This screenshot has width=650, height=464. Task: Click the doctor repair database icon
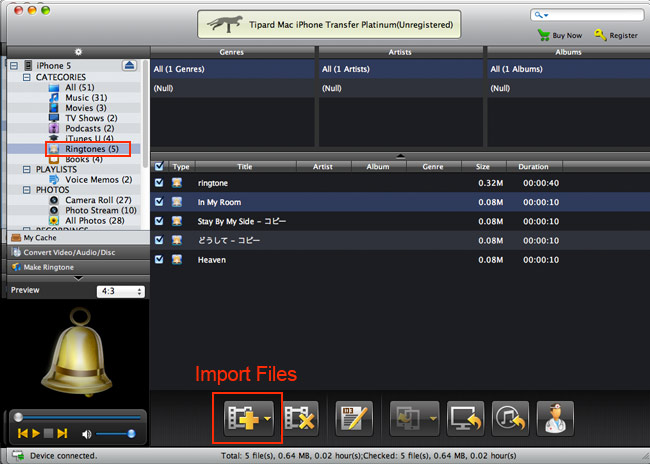555,418
